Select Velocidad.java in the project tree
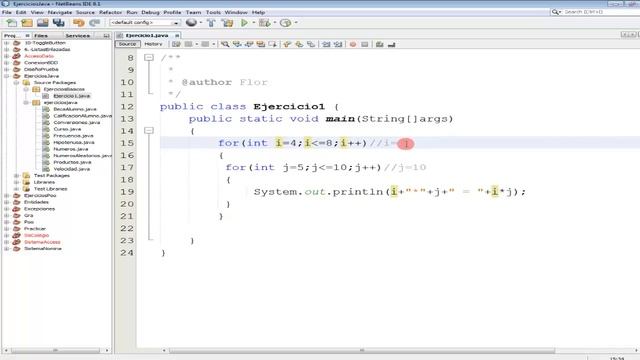640x360 pixels. click(x=71, y=169)
